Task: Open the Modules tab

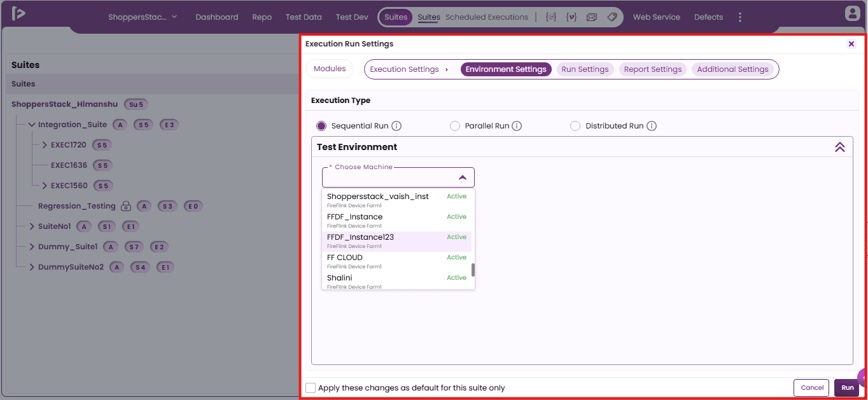Action: (x=330, y=69)
